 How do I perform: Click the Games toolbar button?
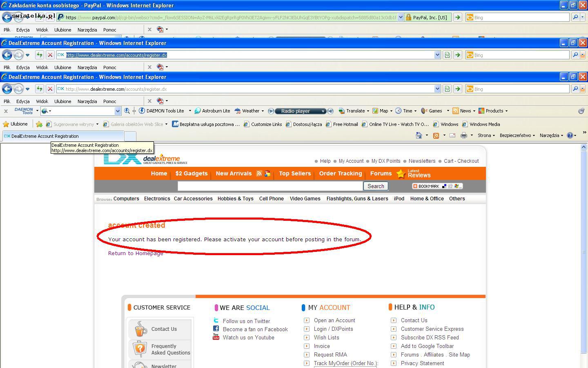click(432, 111)
